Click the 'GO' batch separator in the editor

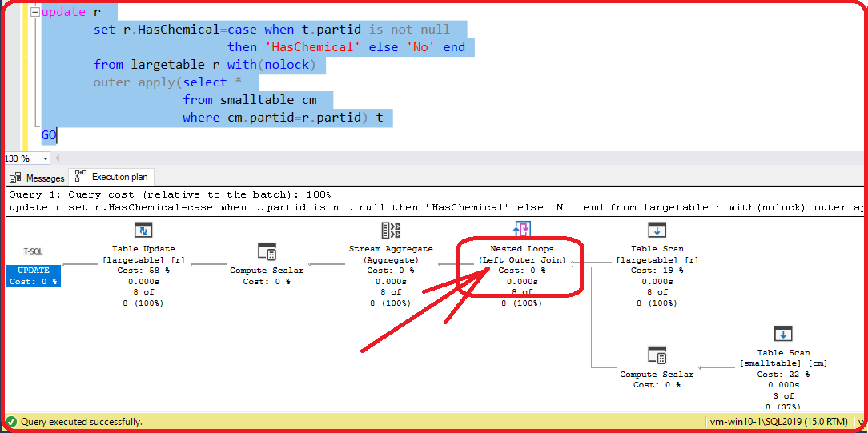(x=49, y=135)
